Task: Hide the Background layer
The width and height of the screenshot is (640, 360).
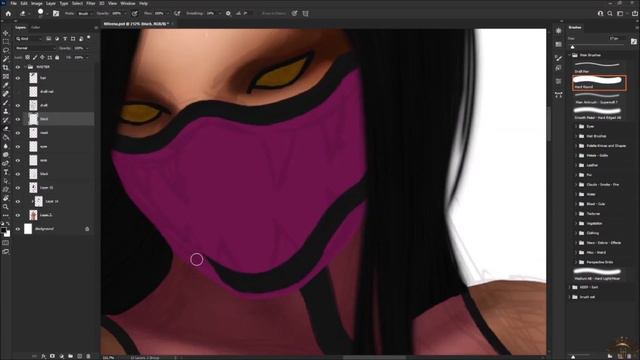Action: pyautogui.click(x=18, y=229)
